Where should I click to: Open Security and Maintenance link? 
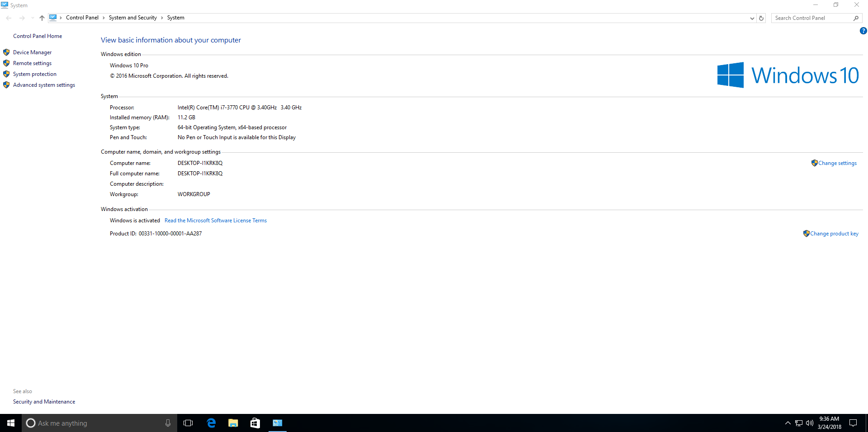click(x=44, y=402)
